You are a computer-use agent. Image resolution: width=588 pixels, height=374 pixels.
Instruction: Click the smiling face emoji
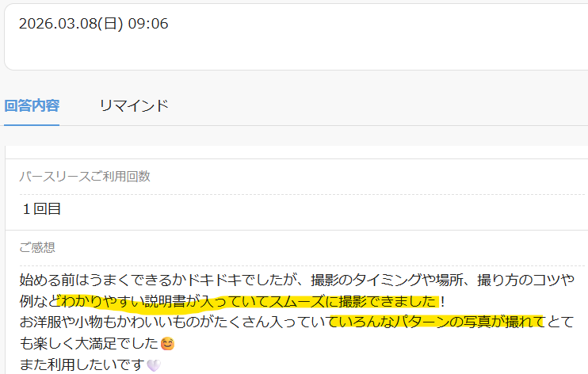point(167,344)
